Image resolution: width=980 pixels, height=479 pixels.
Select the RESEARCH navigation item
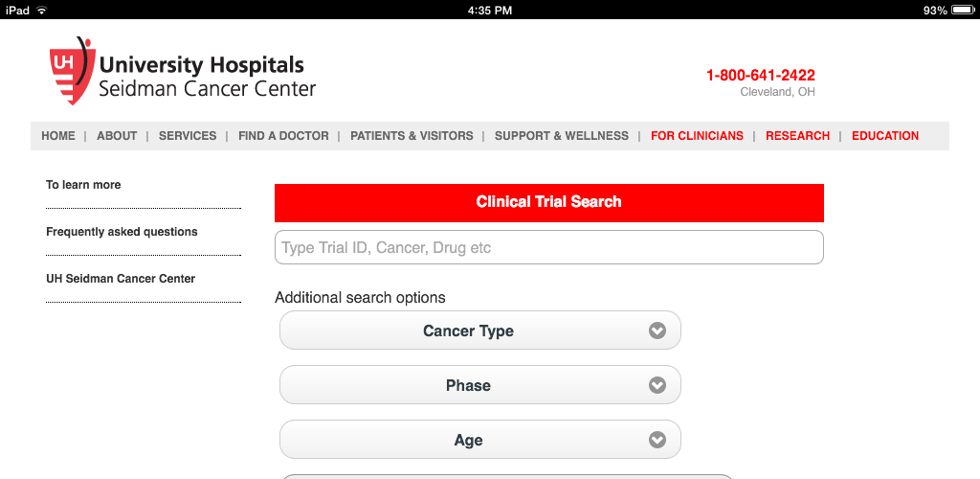click(797, 136)
